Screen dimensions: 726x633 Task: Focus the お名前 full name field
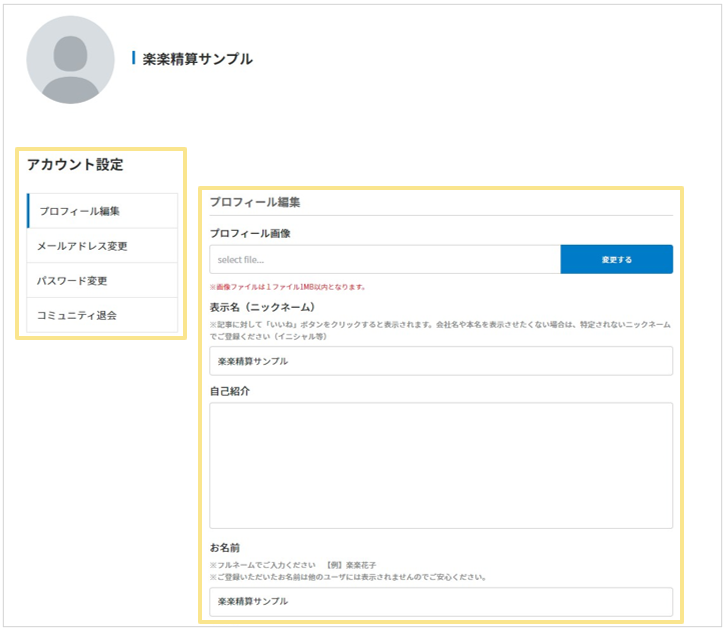click(441, 601)
